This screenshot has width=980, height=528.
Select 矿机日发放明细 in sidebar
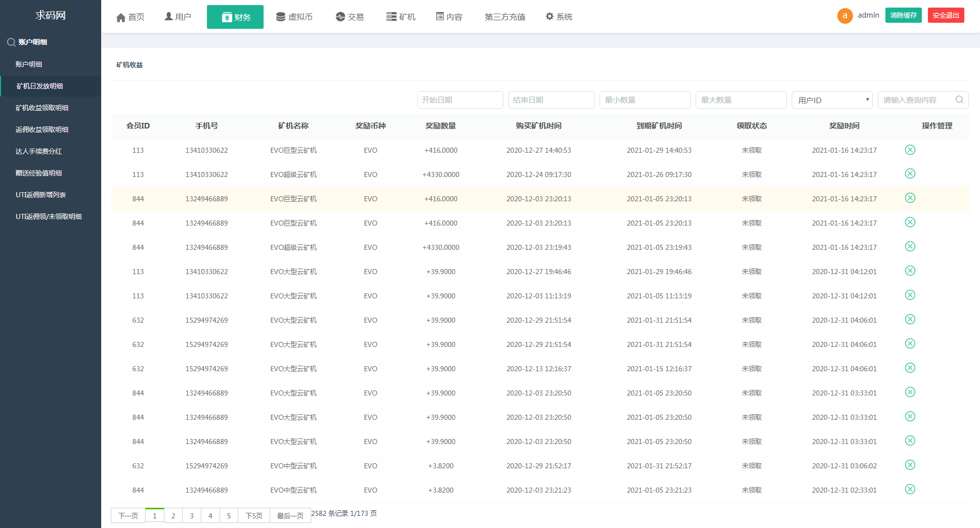pos(40,86)
